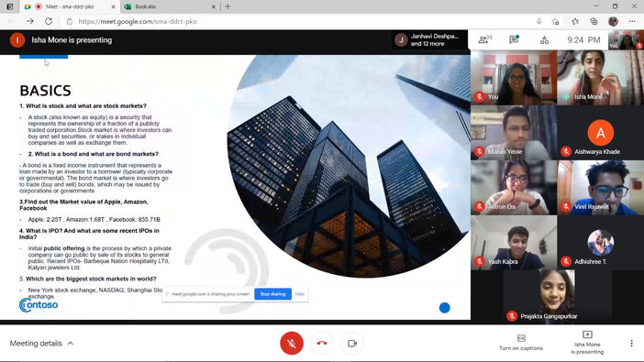Hide the screen sharing notification
Viewport: 644px width, 362px height.
coord(299,294)
